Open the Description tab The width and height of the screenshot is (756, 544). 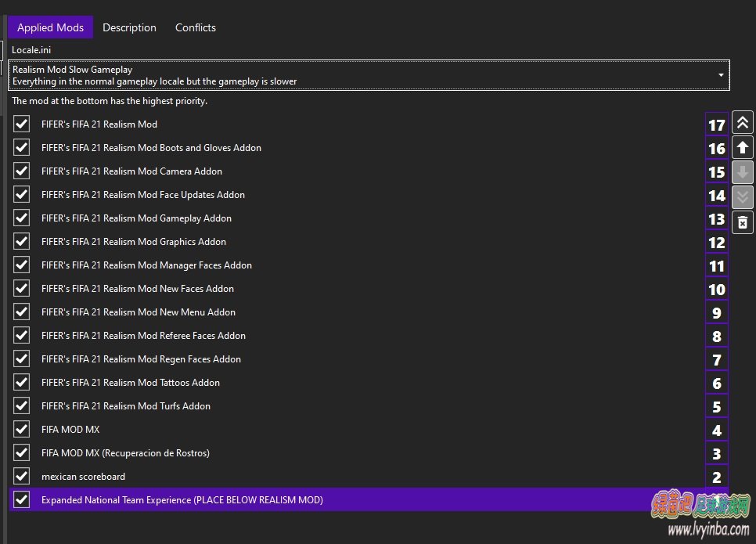coord(129,27)
